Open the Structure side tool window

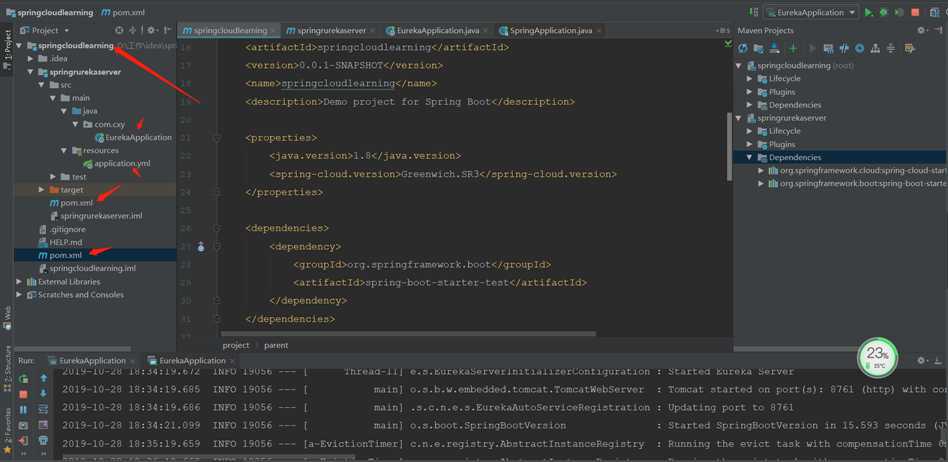(7, 367)
